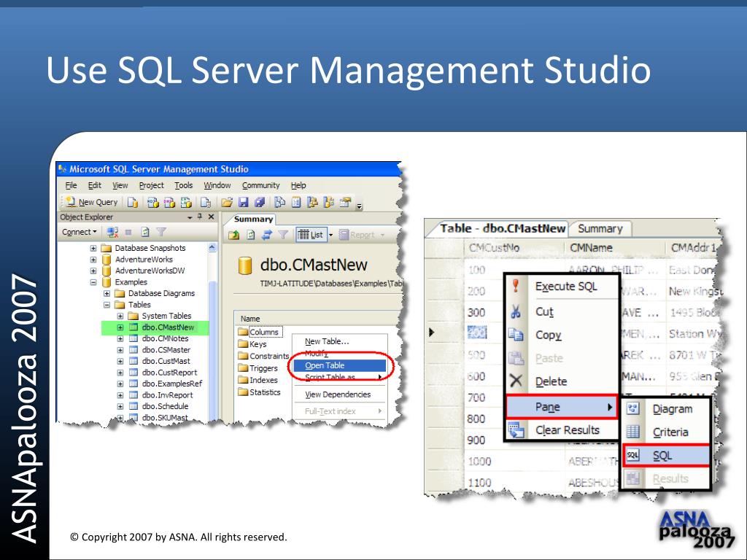Screen dimensions: 747x560
Task: Select the Keys folder in Summary list
Action: point(252,344)
